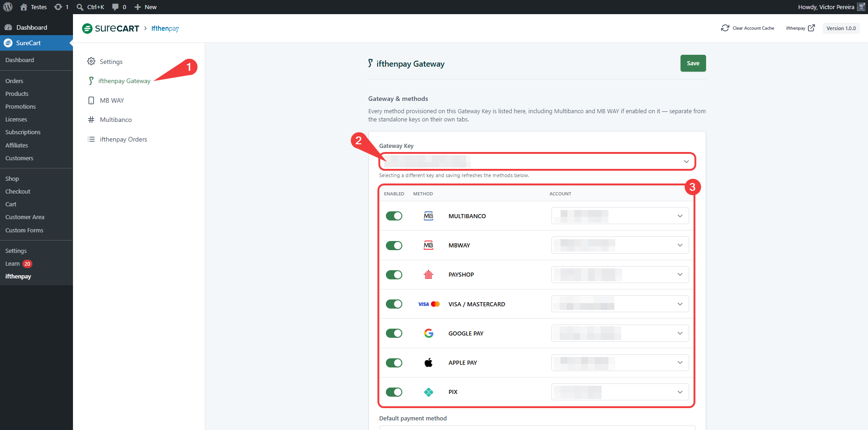Click the Clear Account Cache refresh icon
The image size is (868, 430).
click(725, 28)
